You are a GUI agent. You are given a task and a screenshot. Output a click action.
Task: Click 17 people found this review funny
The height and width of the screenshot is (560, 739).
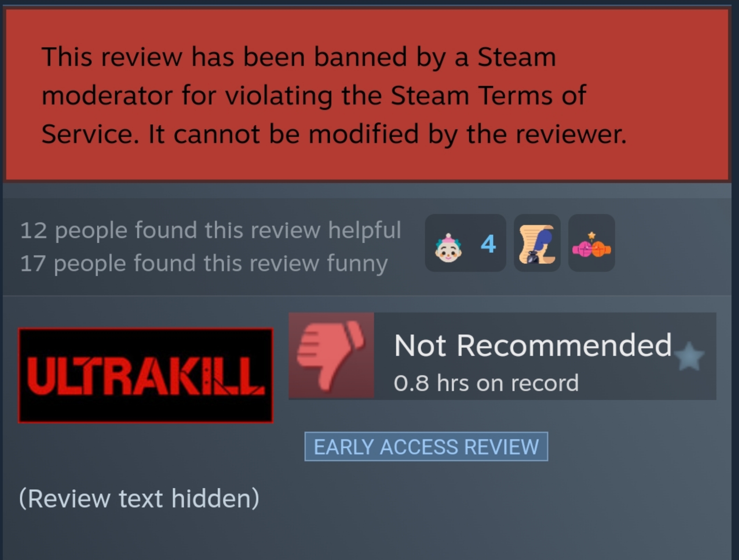pyautogui.click(x=204, y=264)
